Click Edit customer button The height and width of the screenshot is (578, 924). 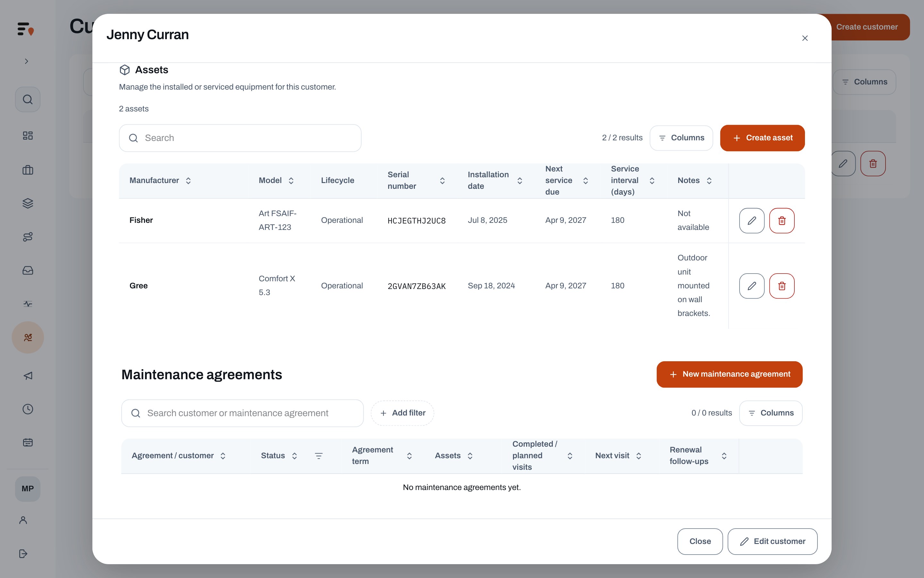[x=773, y=541]
